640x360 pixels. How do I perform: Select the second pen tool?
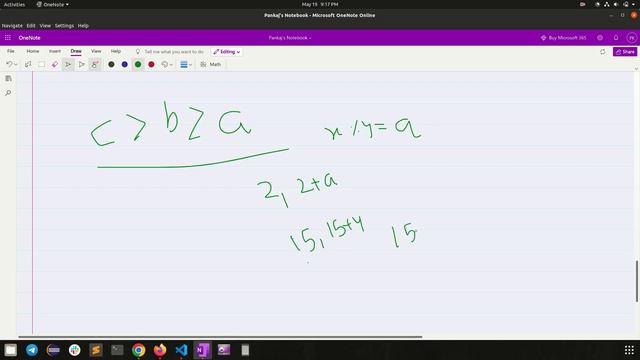82,64
